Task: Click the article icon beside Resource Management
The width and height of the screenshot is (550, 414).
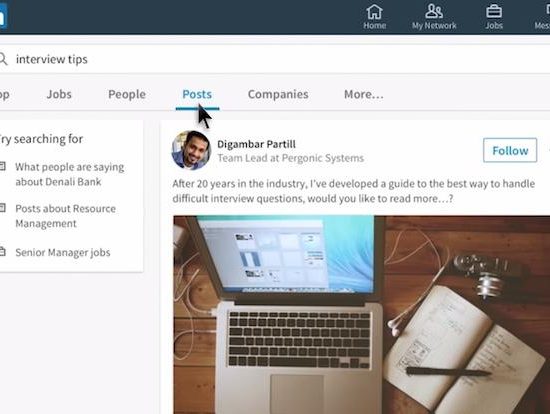Action: pyautogui.click(x=3, y=208)
